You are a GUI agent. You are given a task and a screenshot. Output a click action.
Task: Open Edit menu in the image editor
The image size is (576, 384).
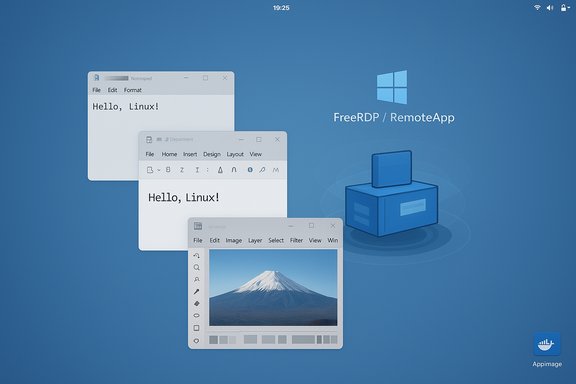click(215, 240)
